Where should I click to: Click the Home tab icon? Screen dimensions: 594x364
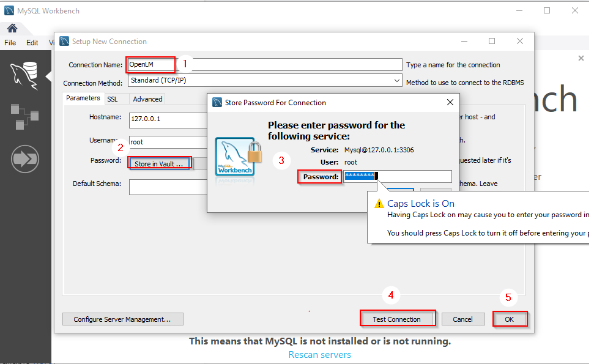pyautogui.click(x=12, y=29)
